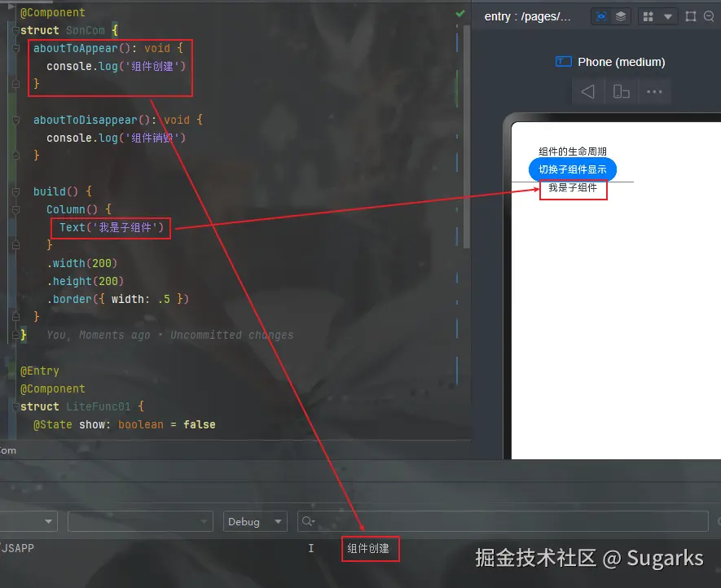Place cursor on @State show: boolean line

pyautogui.click(x=124, y=424)
